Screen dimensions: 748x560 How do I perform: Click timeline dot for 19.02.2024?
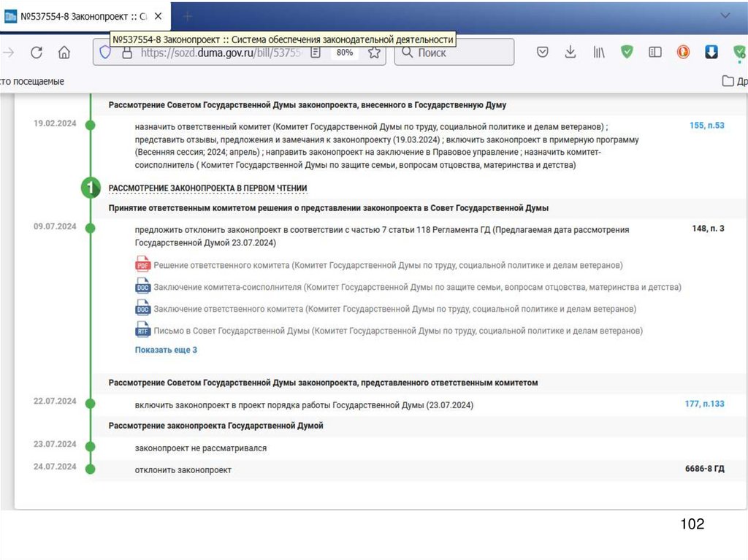pyautogui.click(x=90, y=126)
